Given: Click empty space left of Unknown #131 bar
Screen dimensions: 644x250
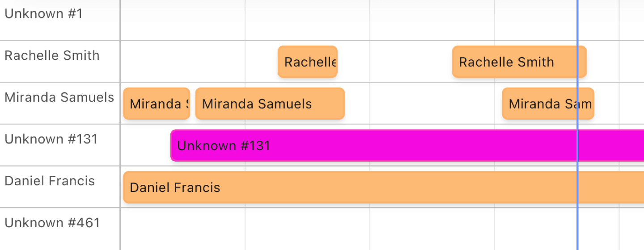Looking at the screenshot, I should pos(146,146).
